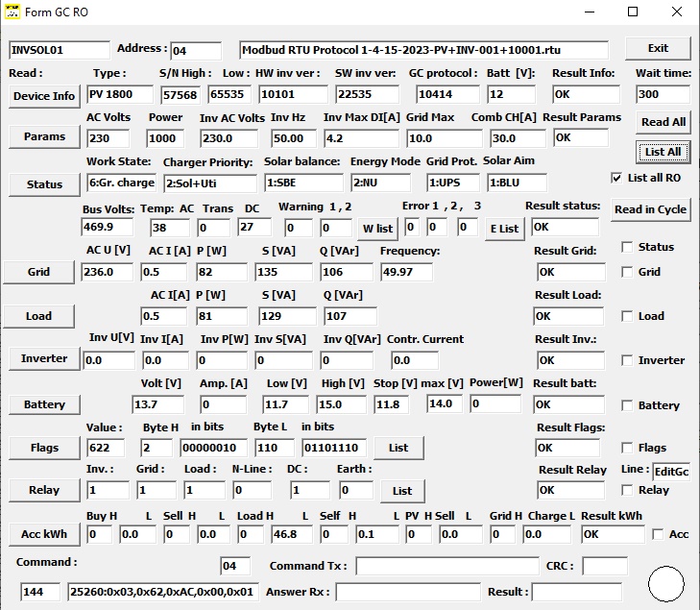The width and height of the screenshot is (700, 610).
Task: Click the Load read button
Action: click(38, 316)
